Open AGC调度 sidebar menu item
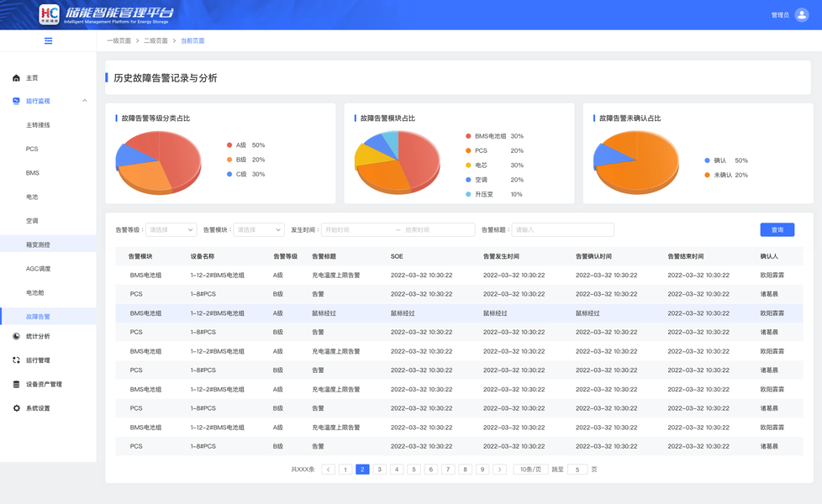Viewport: 822px width, 504px height. (39, 269)
